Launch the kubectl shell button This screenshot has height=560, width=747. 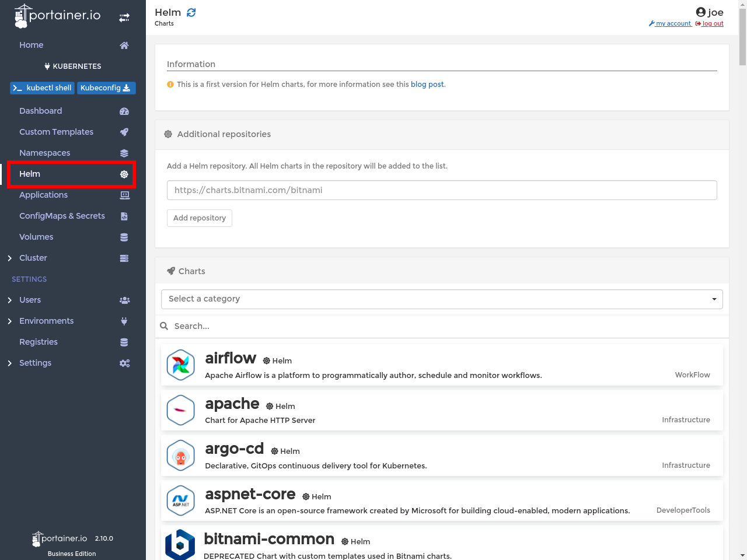42,88
